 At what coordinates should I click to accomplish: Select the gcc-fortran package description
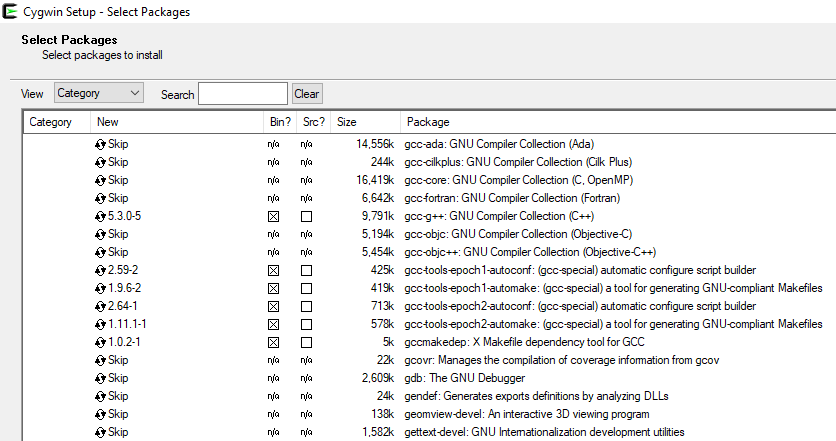512,198
